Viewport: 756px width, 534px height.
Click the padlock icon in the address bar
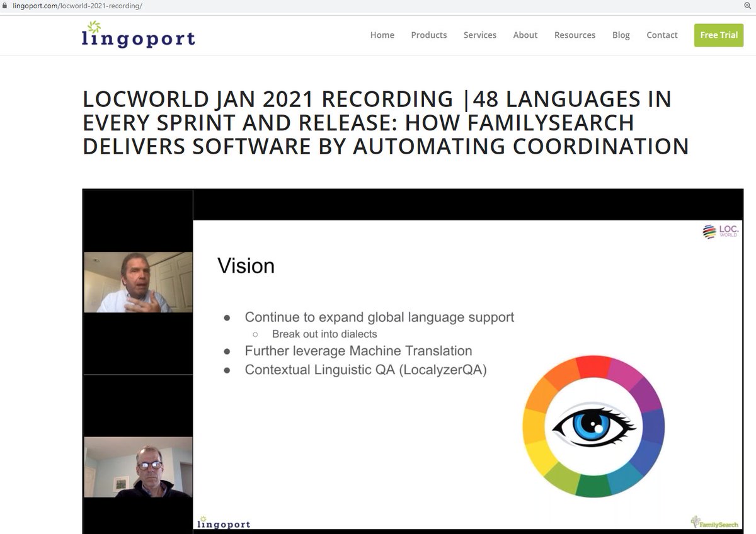pyautogui.click(x=5, y=6)
